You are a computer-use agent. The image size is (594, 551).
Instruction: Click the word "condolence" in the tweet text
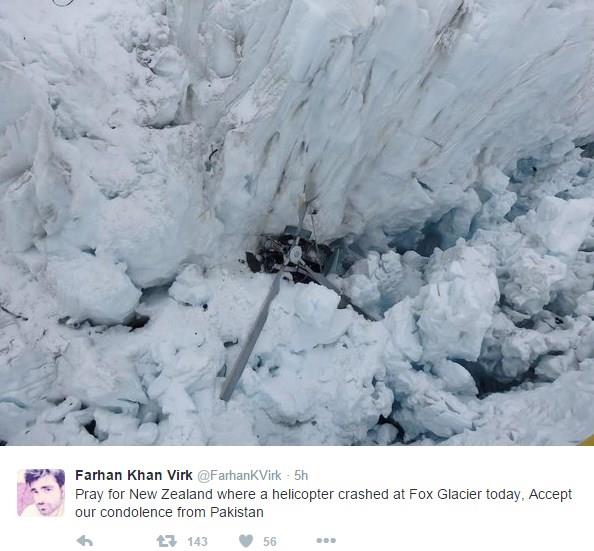tap(136, 512)
